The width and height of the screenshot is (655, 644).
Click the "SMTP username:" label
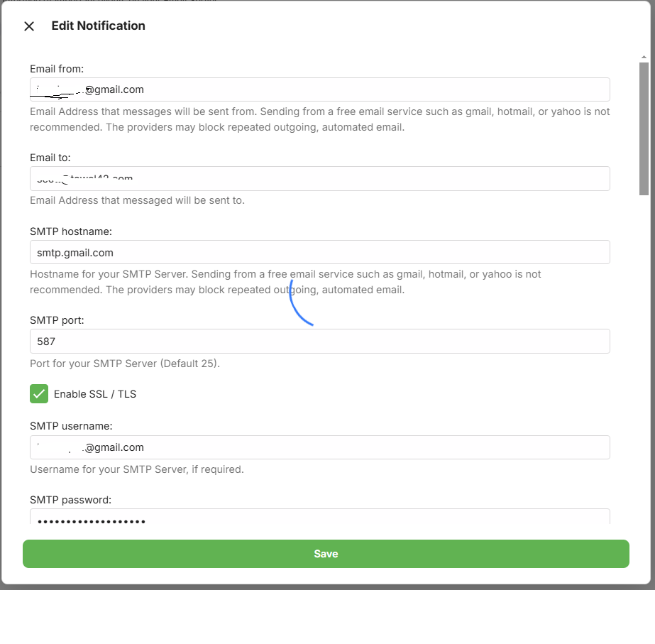[x=71, y=426]
